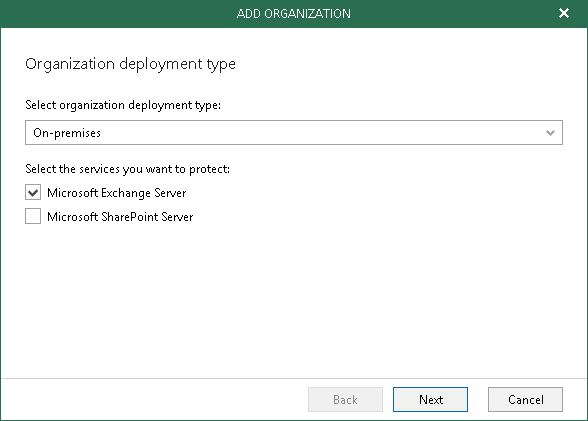
Task: Click the Select organization deployment type label
Action: (x=123, y=105)
